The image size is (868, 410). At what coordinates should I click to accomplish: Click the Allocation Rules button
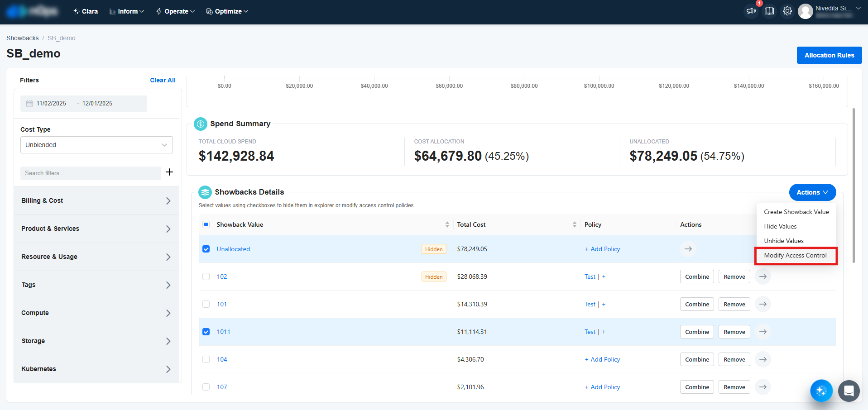point(829,55)
